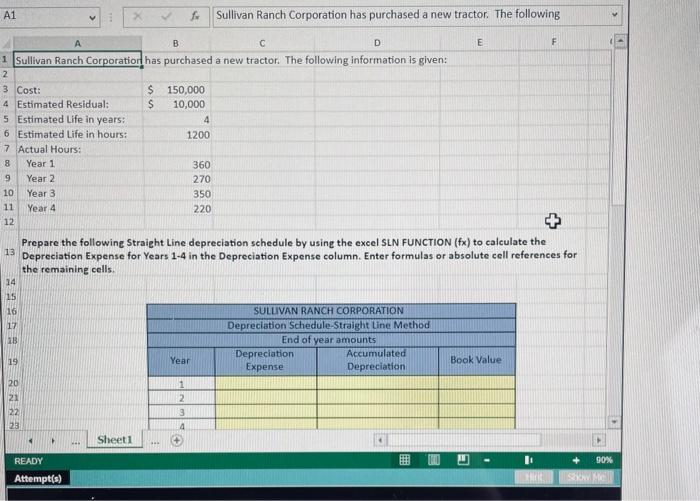Click the Name Box showing A1
700x501 pixels.
50,17
